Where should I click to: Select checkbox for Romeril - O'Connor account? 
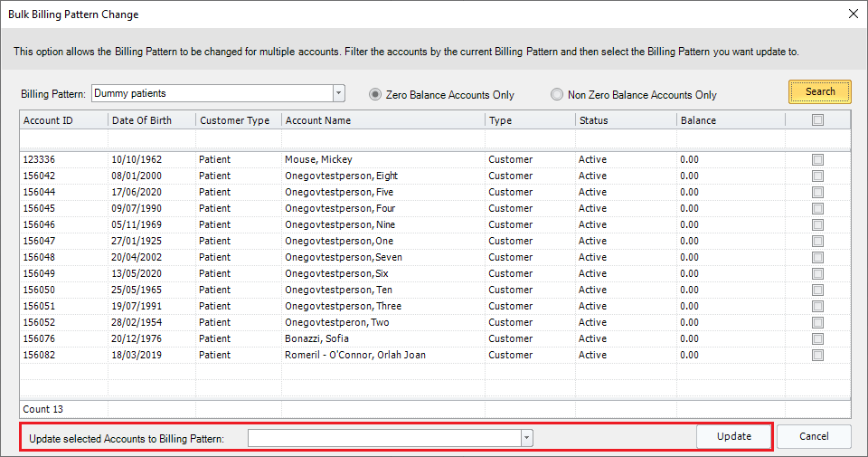[x=817, y=355]
